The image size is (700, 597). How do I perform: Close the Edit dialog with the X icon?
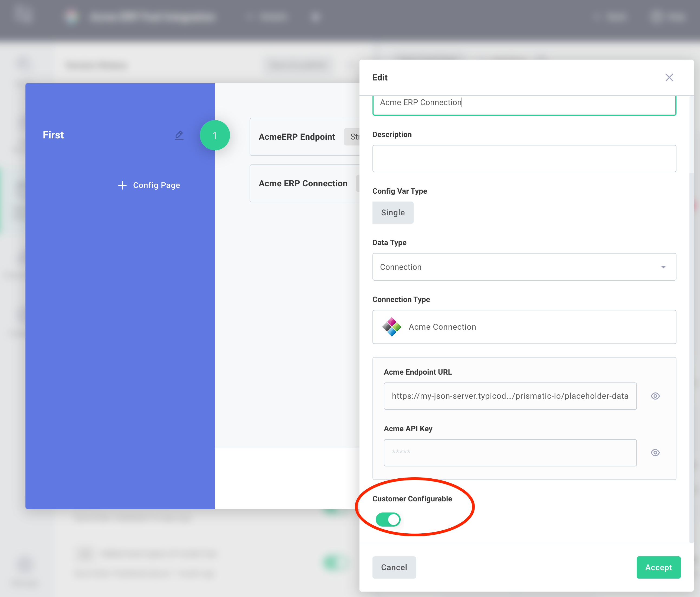[x=669, y=77]
